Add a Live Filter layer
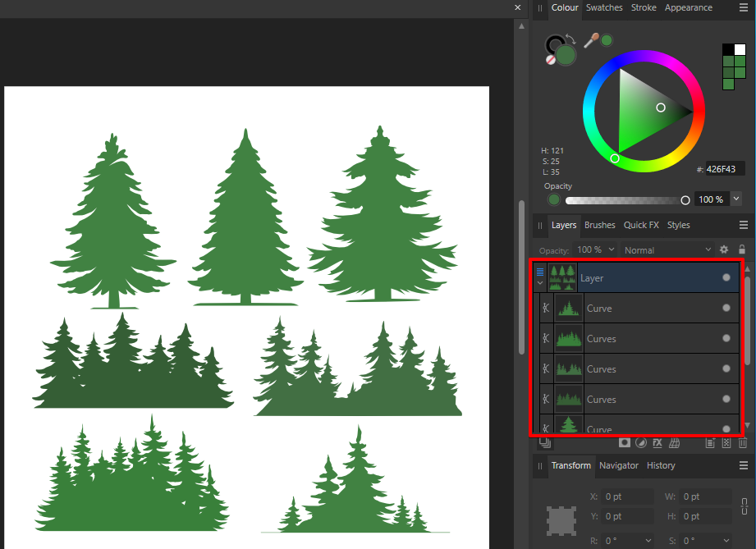The image size is (756, 549). tap(673, 443)
